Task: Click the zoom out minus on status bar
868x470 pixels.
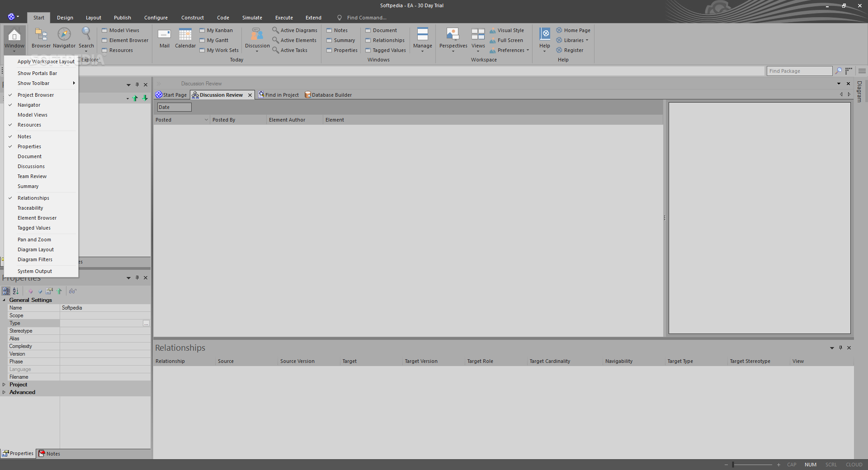Action: coord(726,465)
